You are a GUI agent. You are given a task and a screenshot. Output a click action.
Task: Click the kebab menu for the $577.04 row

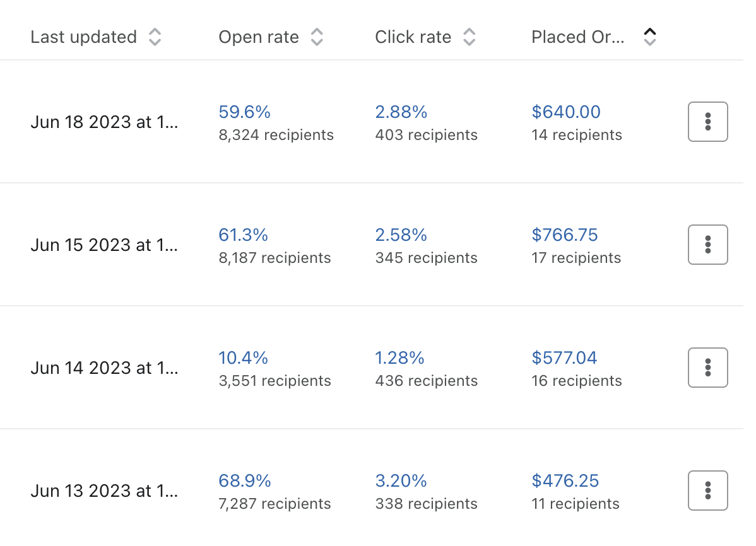(x=707, y=368)
